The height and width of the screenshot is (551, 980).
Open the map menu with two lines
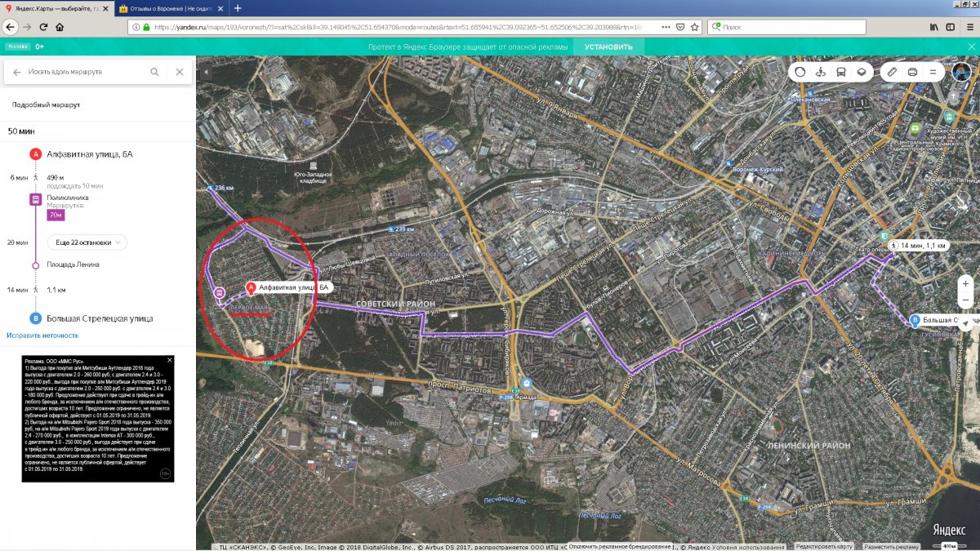pyautogui.click(x=933, y=72)
